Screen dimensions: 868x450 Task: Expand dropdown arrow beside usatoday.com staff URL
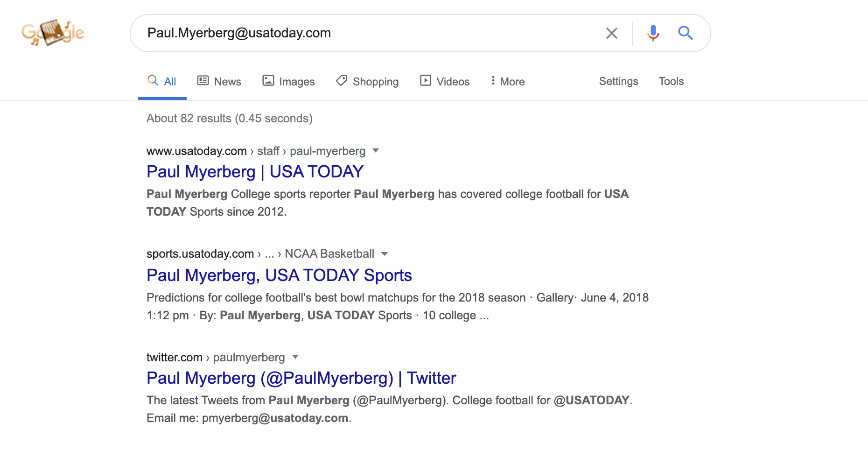[376, 151]
